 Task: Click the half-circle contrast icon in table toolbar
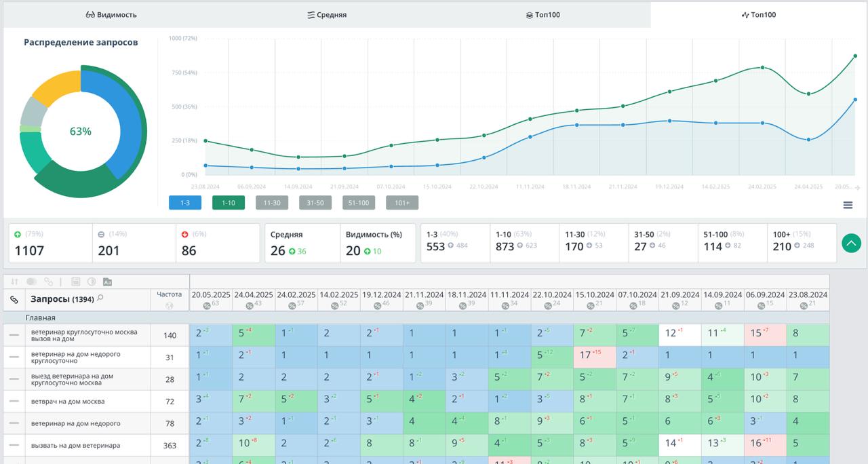pyautogui.click(x=92, y=282)
